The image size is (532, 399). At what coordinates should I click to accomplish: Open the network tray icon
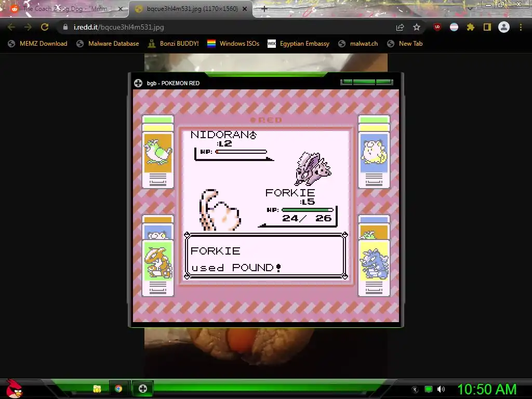coord(429,389)
